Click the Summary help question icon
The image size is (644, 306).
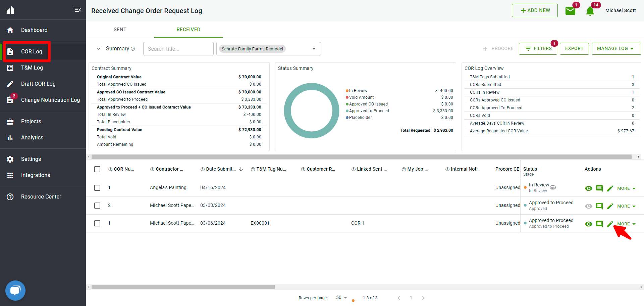click(133, 49)
